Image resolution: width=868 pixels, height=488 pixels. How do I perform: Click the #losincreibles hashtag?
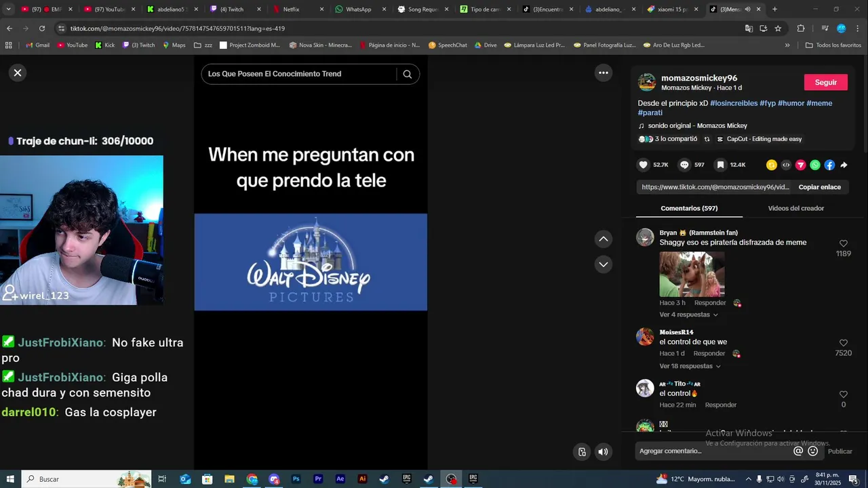[x=734, y=103]
